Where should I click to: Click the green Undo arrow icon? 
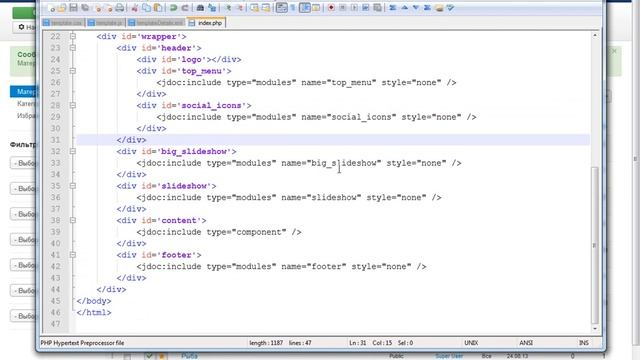(x=173, y=8)
